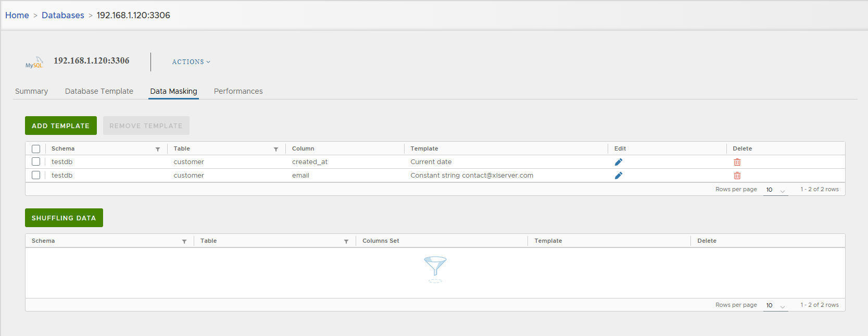Click customer in the email row
Viewport: 868px width, 336px height.
click(x=189, y=176)
